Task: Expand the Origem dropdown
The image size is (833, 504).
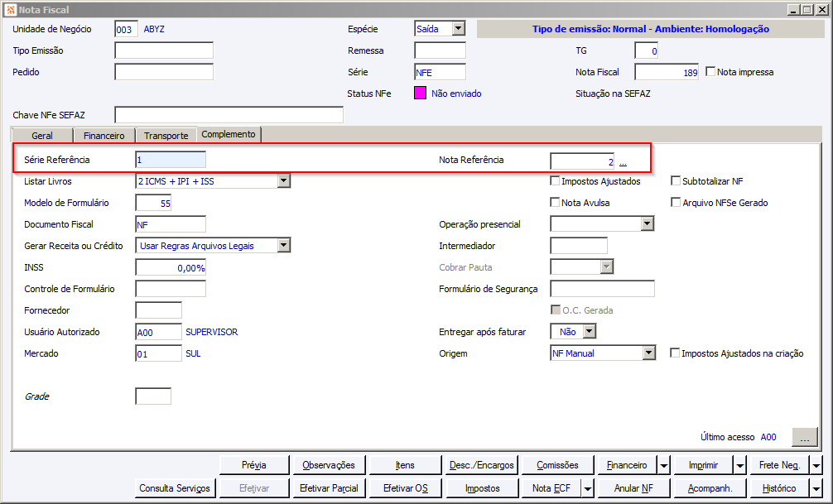Action: 648,353
